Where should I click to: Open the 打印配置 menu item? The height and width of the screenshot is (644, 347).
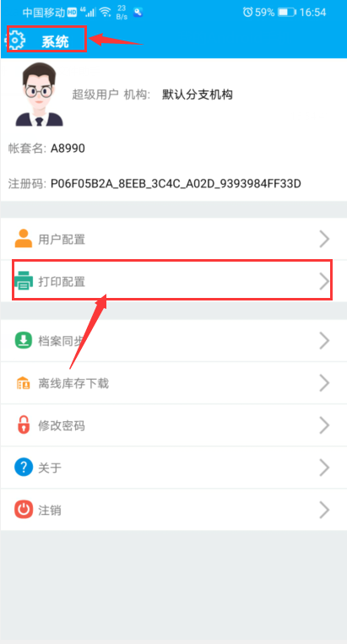(173, 281)
